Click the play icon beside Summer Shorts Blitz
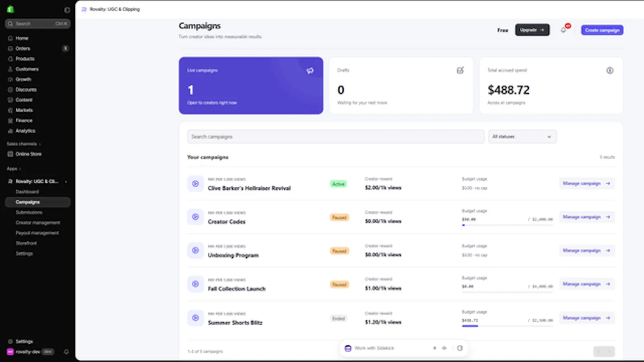Image resolution: width=644 pixels, height=362 pixels. click(195, 318)
